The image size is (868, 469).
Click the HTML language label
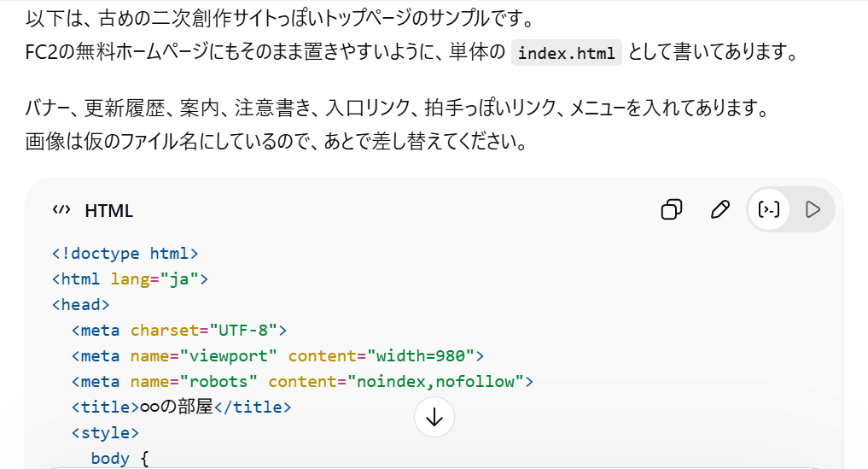108,211
